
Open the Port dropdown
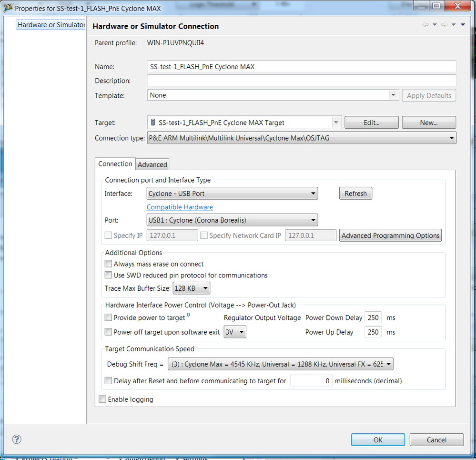click(x=232, y=220)
